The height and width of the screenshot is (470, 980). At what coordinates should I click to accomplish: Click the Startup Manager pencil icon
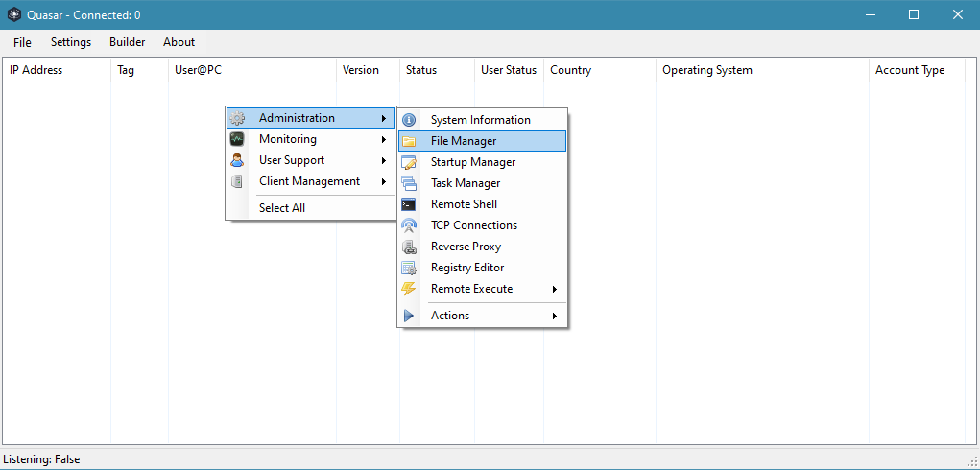409,162
